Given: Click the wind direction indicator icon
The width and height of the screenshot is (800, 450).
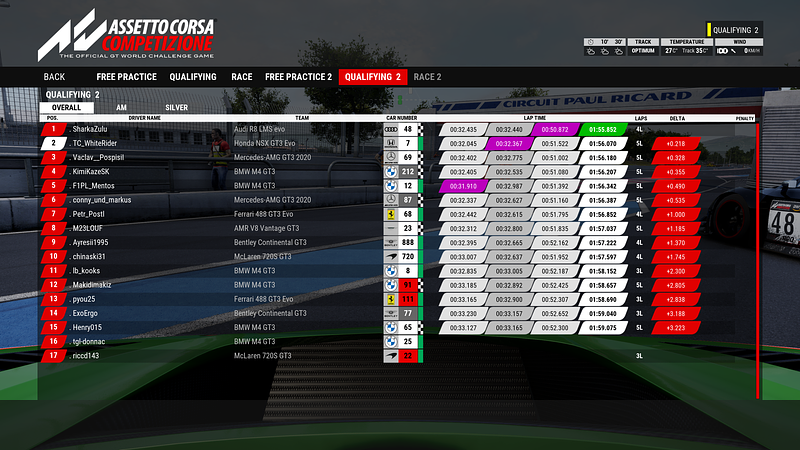Looking at the screenshot, I should [x=733, y=51].
